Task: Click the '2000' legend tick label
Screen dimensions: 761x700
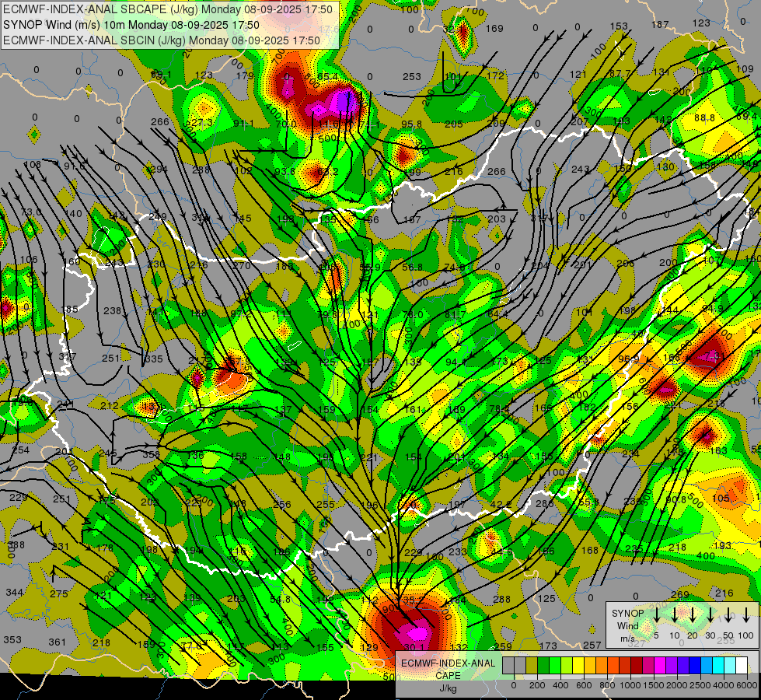Action: pos(677,685)
